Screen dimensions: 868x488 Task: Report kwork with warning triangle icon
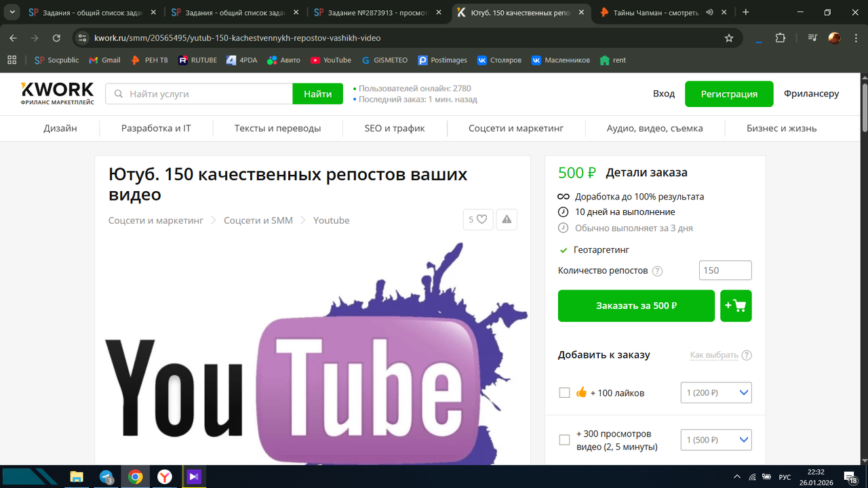[507, 220]
